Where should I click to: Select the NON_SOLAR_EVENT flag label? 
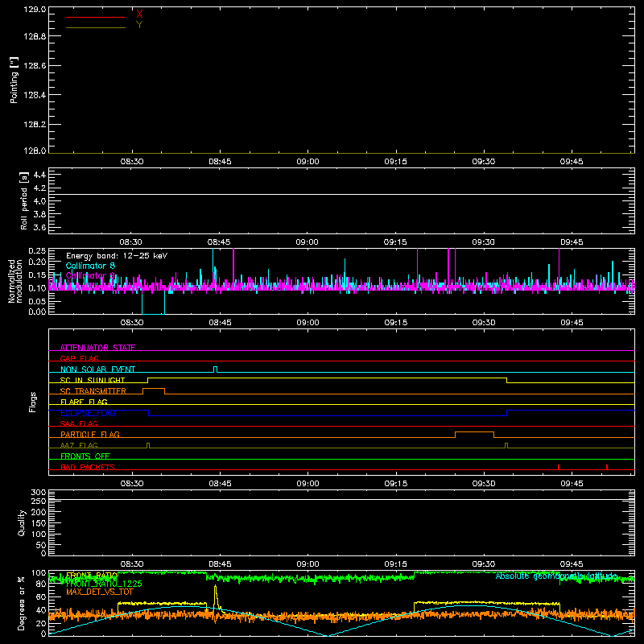tap(97, 369)
